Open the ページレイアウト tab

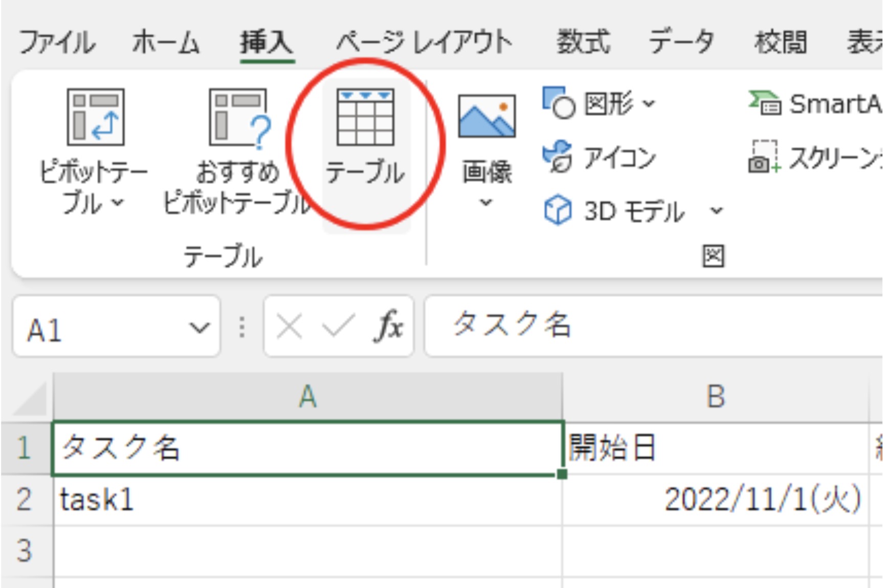(x=424, y=42)
